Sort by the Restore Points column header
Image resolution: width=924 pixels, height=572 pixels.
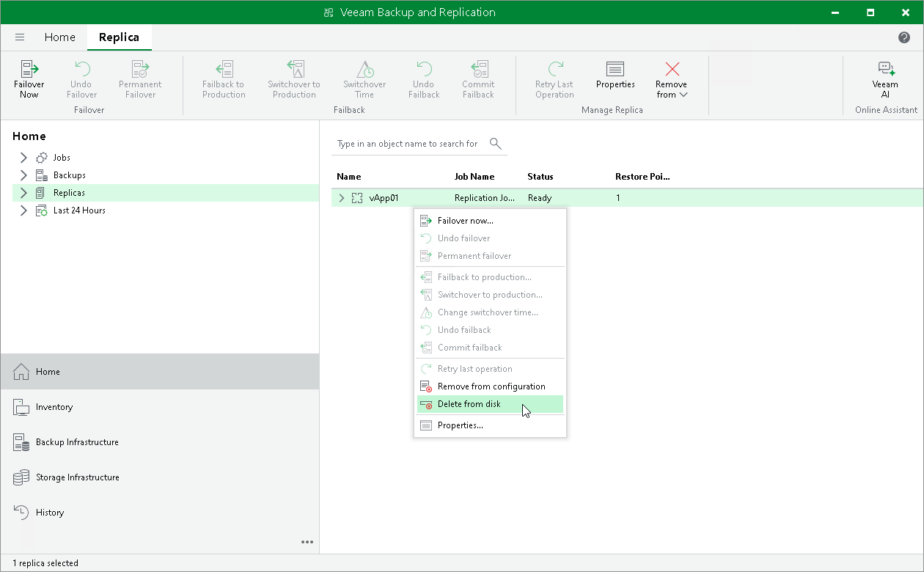pos(642,177)
